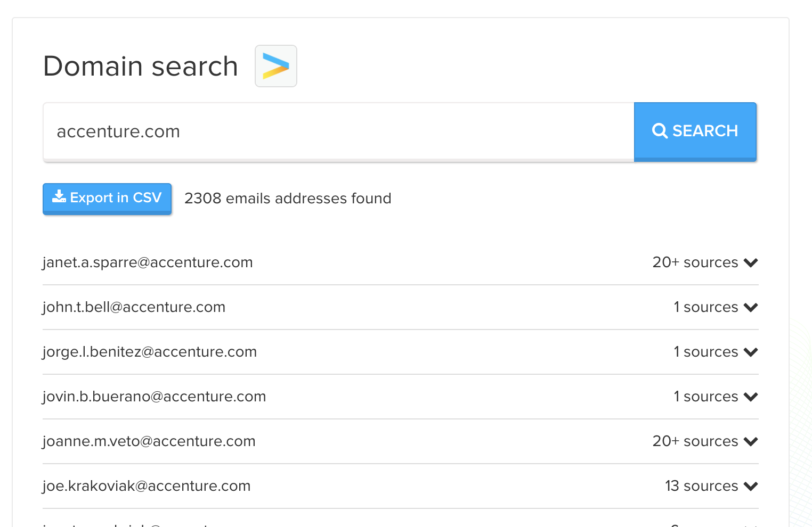812x527 pixels.
Task: Expand sources chevron for john.t.bell
Action: pyautogui.click(x=751, y=307)
